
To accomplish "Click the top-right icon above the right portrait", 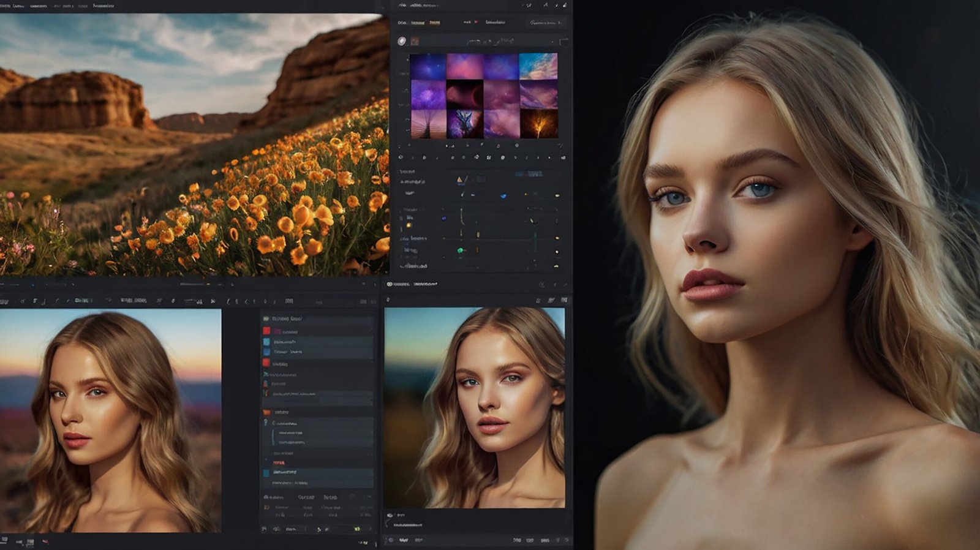I will point(564,300).
